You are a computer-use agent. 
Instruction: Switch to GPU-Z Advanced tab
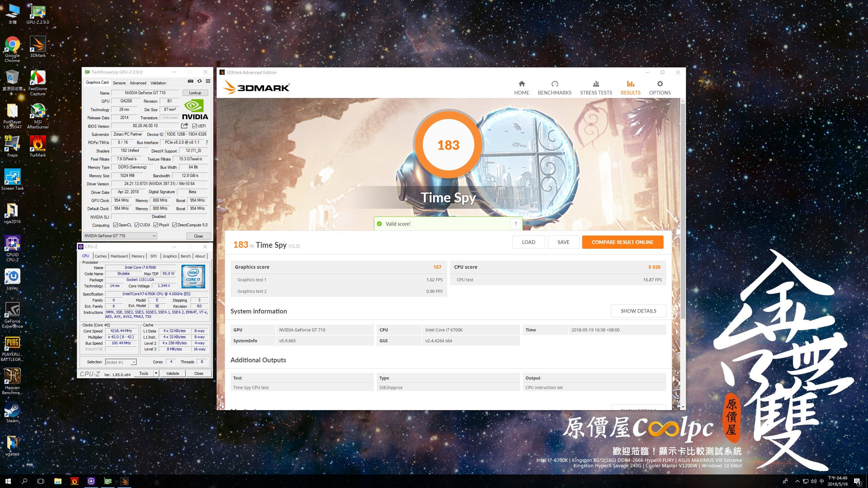click(138, 83)
